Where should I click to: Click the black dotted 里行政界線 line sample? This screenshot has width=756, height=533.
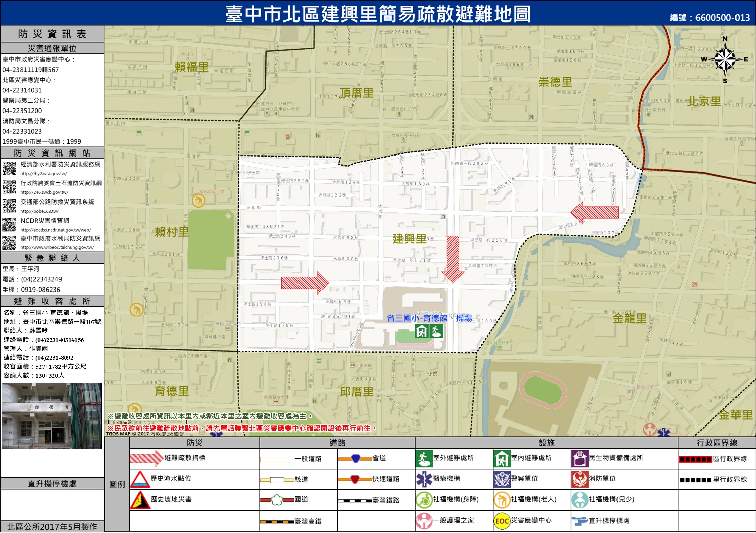(x=695, y=480)
